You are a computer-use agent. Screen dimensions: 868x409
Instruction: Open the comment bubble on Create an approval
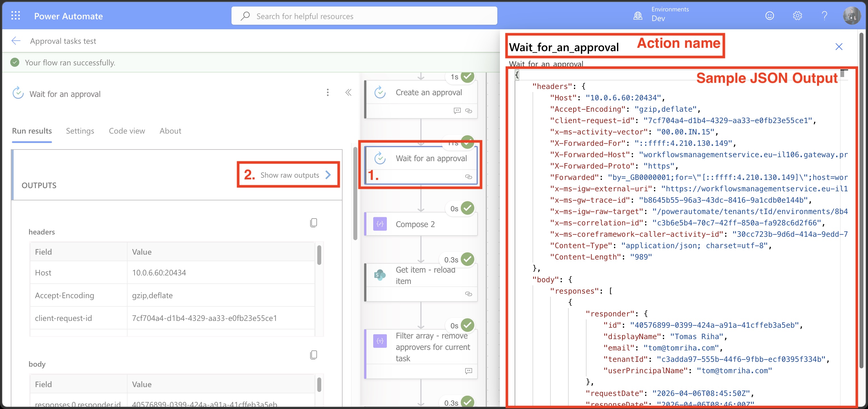pyautogui.click(x=457, y=111)
